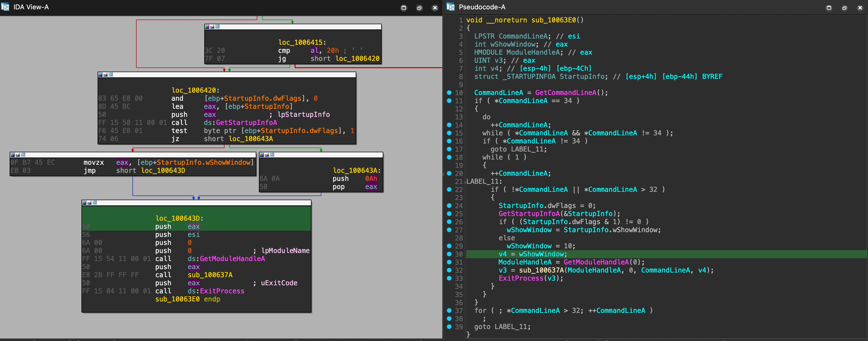Click the node color icon on loc_1006415 block
Image resolution: width=868 pixels, height=341 pixels.
(207, 27)
